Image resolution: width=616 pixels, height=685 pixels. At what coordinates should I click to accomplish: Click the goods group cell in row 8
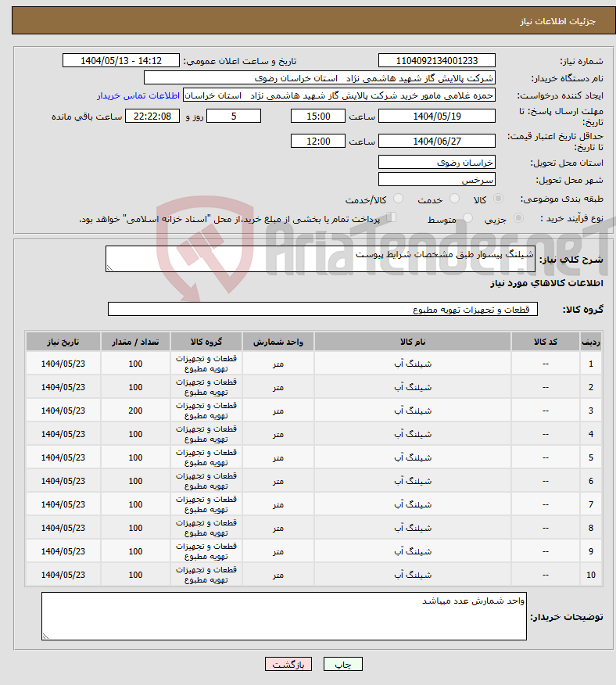(206, 528)
